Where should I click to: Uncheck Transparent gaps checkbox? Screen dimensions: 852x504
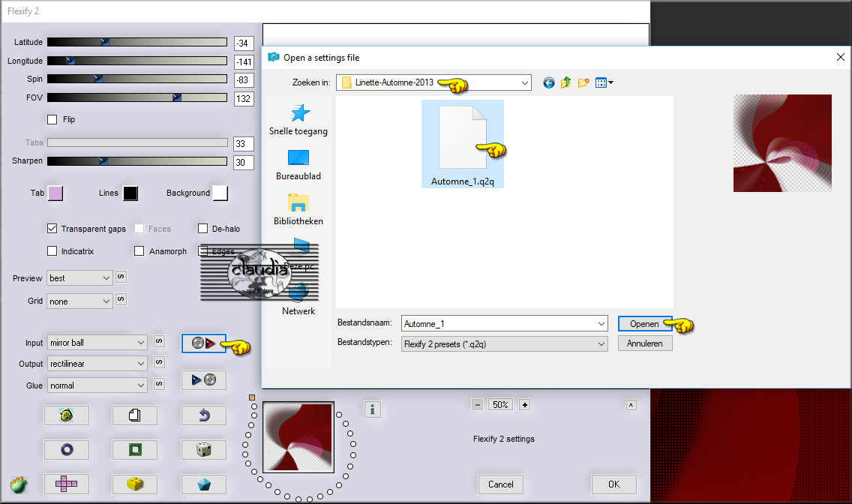pyautogui.click(x=52, y=229)
